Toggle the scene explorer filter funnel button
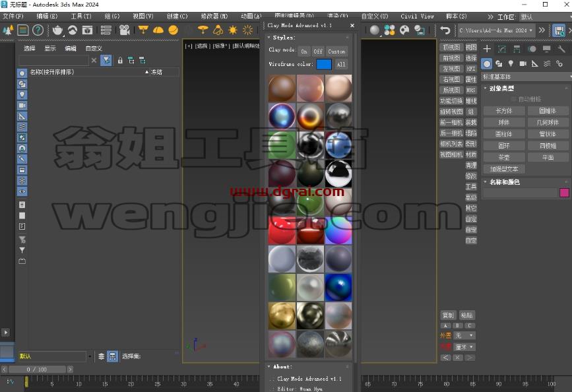572x392 pixels. pyautogui.click(x=106, y=60)
